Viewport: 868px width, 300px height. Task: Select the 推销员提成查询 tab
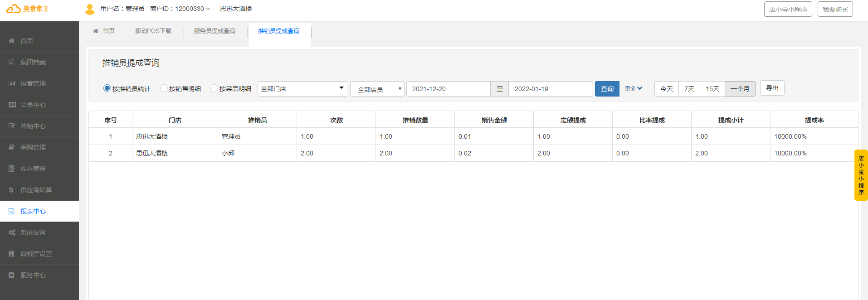tap(278, 31)
